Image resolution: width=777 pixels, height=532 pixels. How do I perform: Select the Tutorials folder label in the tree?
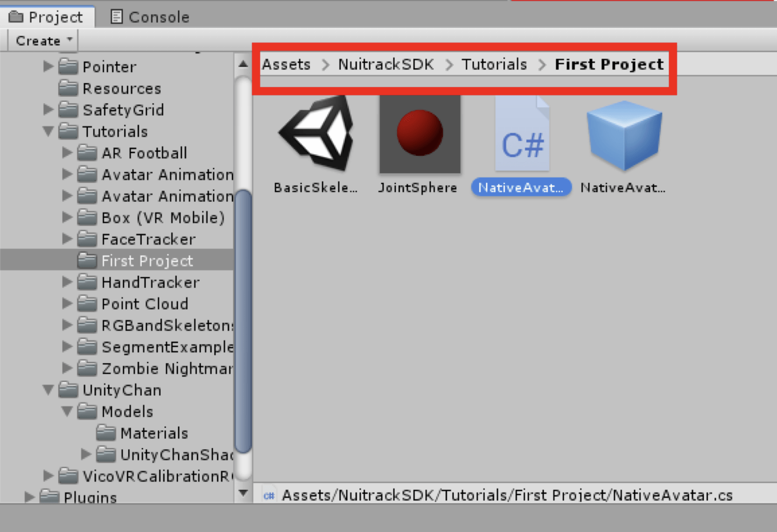[x=115, y=131]
